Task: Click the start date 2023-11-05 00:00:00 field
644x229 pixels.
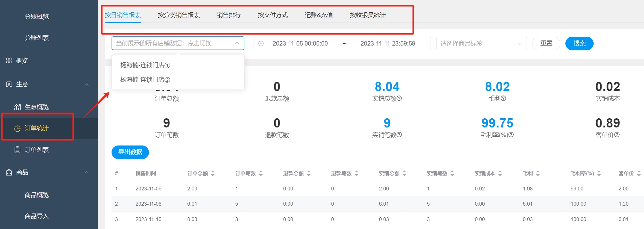Action: (300, 44)
